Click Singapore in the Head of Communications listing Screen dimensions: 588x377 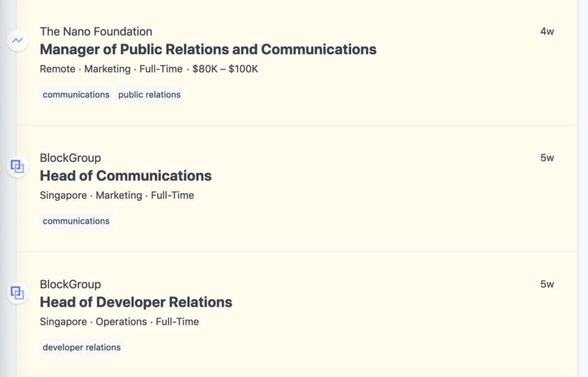pos(63,195)
